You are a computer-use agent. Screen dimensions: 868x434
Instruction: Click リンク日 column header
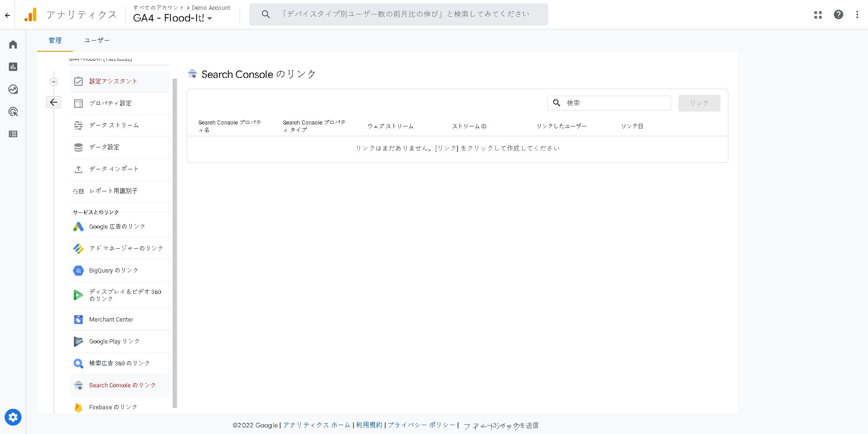(632, 126)
